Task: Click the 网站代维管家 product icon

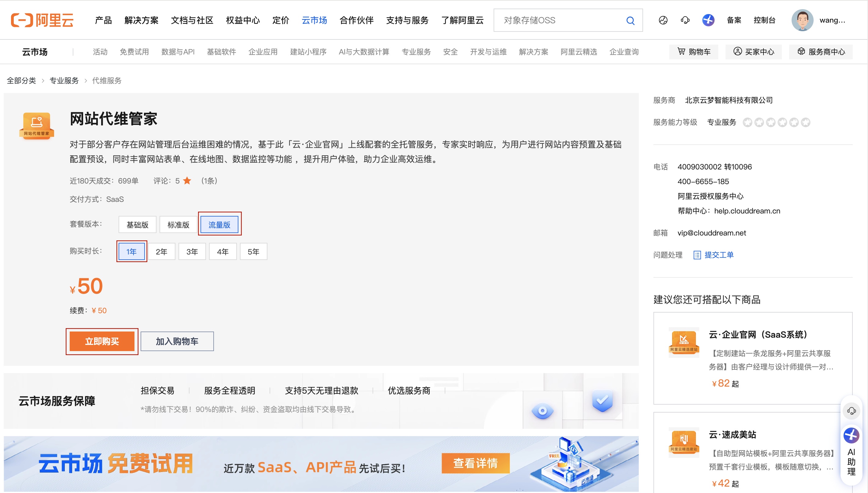Action: [x=37, y=125]
